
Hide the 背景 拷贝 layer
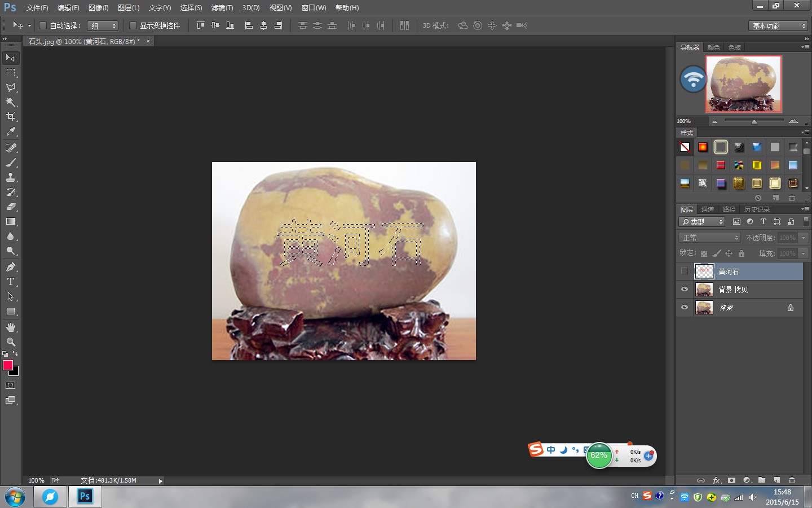685,290
